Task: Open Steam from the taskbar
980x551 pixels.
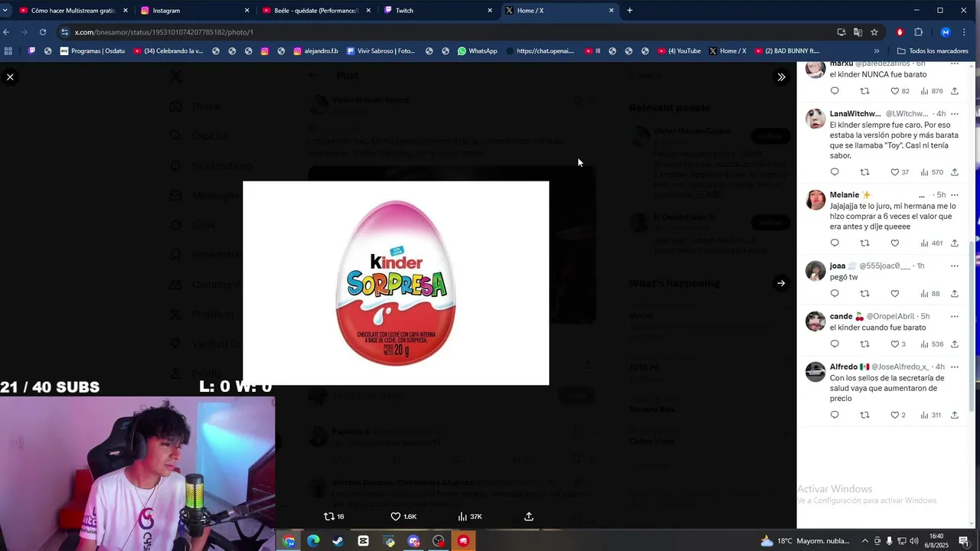Action: click(x=338, y=541)
